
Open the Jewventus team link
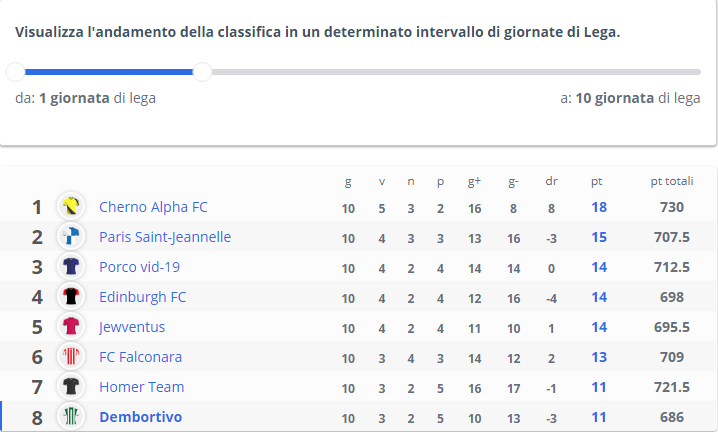[x=132, y=327]
